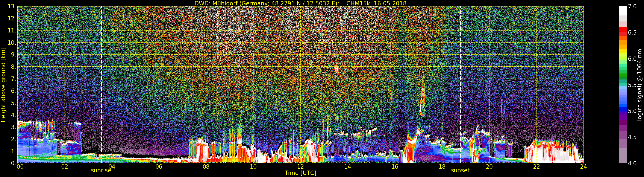Pick the white band topping the colorbar
Image resolution: width=644 pixels, height=177 pixels.
click(623, 11)
